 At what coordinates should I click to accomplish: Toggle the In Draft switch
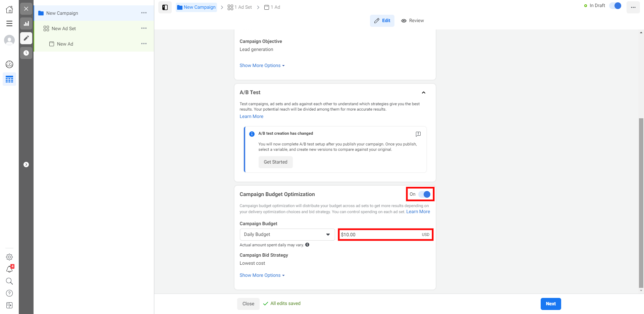[x=615, y=6]
